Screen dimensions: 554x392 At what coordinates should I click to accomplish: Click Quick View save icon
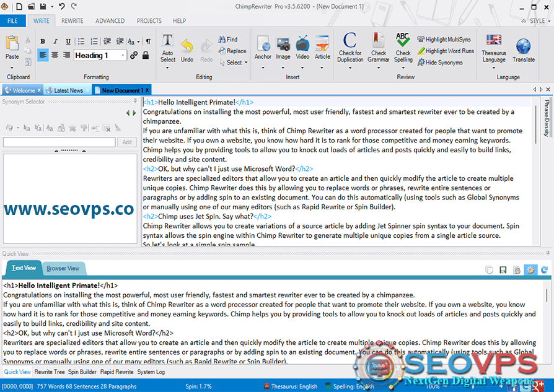click(x=503, y=270)
